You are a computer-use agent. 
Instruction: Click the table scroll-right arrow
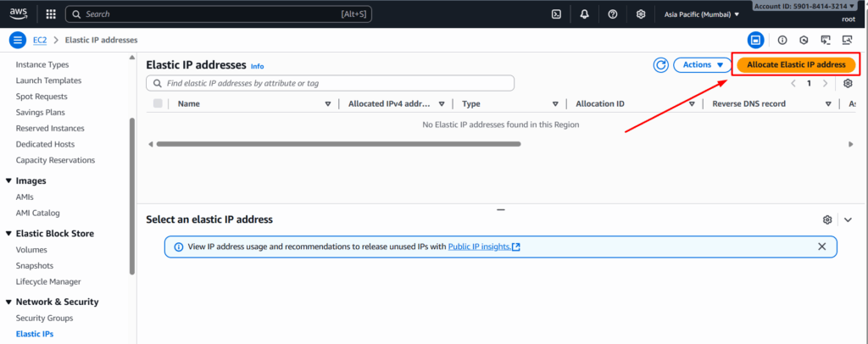[x=851, y=144]
